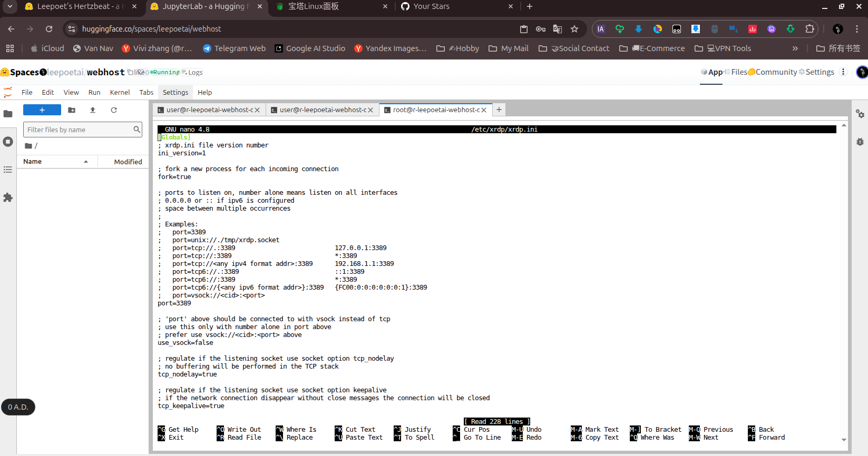The height and width of the screenshot is (456, 868).
Task: Open the debugger bug icon in right sidebar
Action: (x=860, y=142)
